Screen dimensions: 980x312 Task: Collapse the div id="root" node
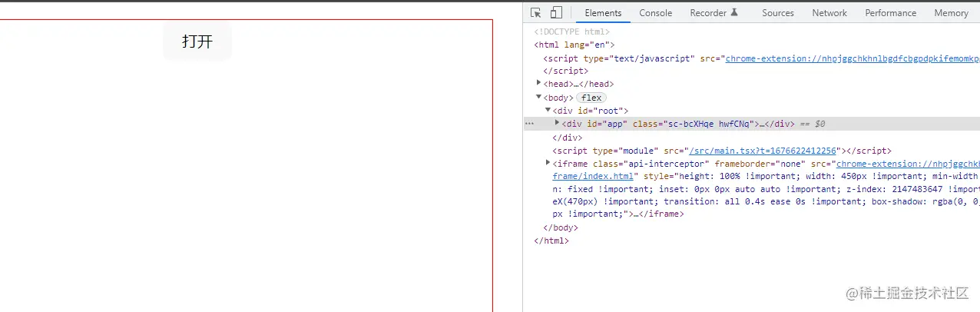click(x=548, y=110)
